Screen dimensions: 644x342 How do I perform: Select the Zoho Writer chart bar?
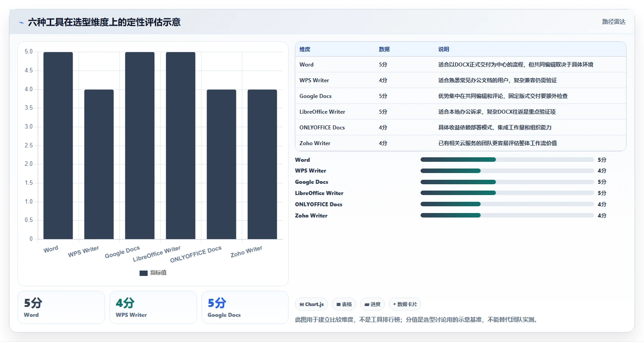(262, 164)
